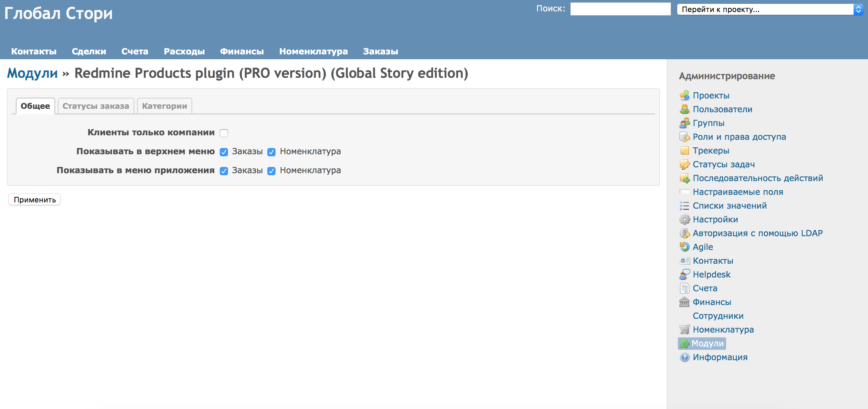Open the Helpdesk admin link
Image resolution: width=868 pixels, height=409 pixels.
click(x=712, y=274)
